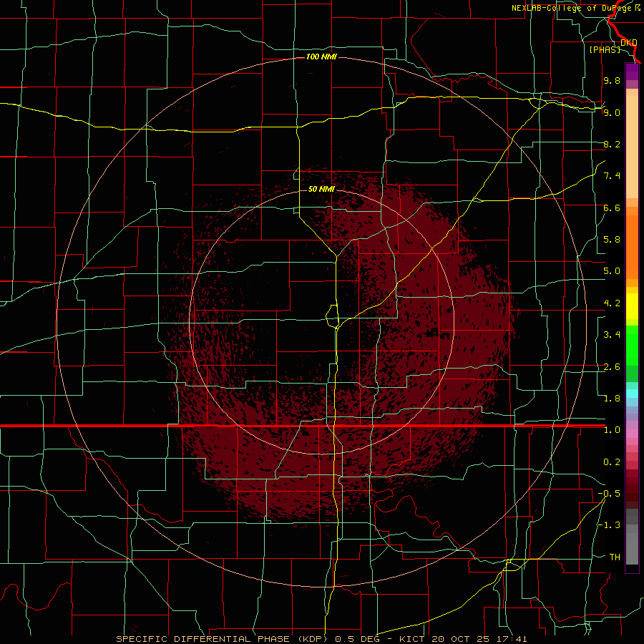Click the 2.6 scale value
The width and height of the screenshot is (644, 644).
612,367
